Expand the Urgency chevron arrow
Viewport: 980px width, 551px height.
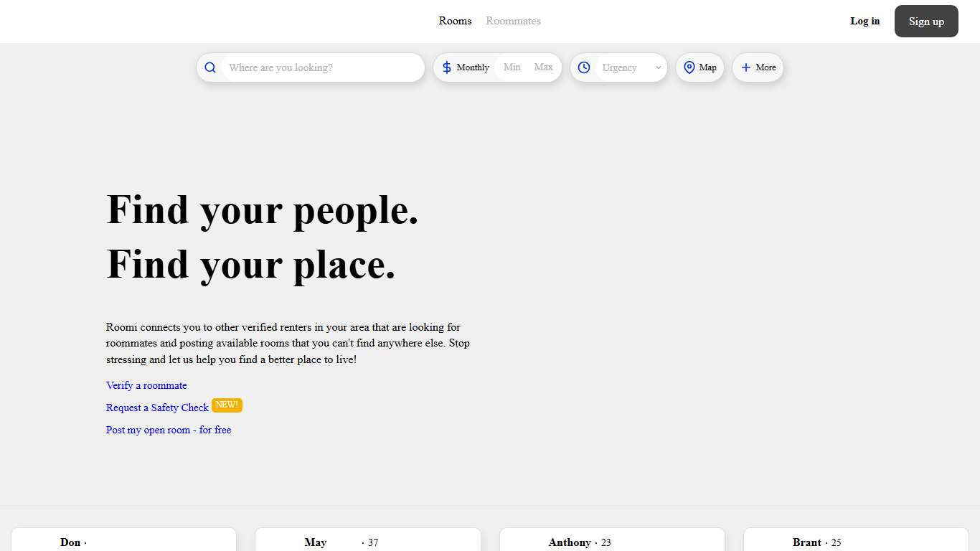[658, 67]
